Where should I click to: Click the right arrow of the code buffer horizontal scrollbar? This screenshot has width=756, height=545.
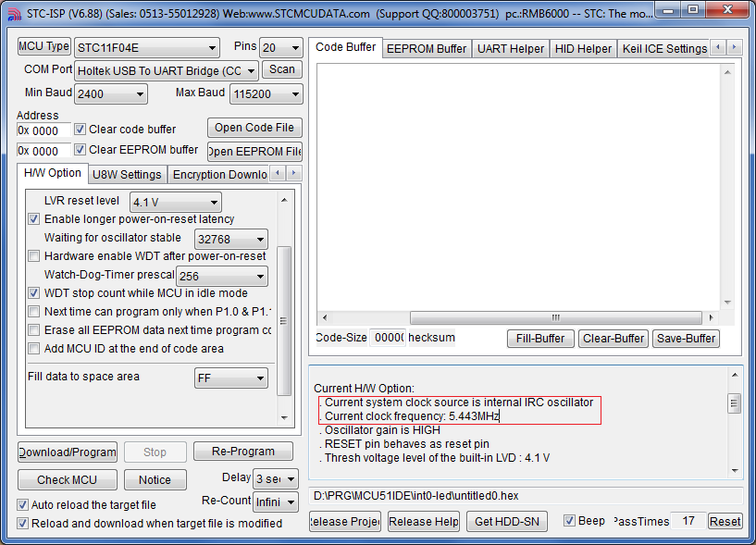tap(711, 317)
